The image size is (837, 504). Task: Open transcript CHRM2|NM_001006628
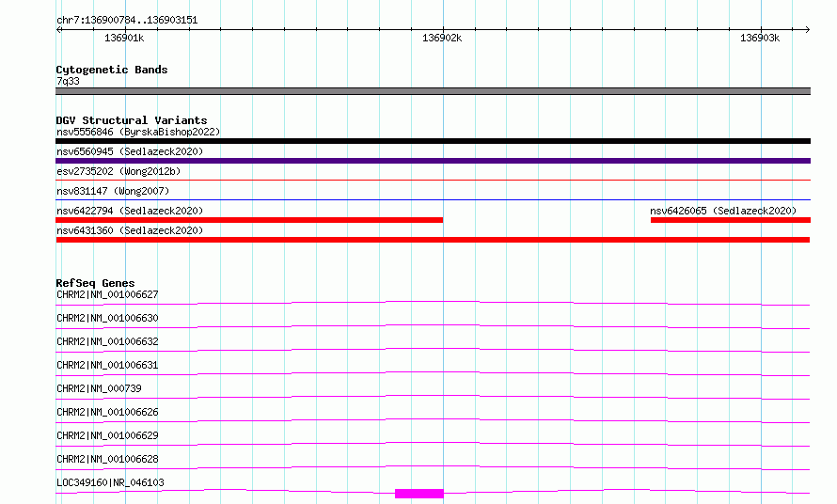pos(107,459)
